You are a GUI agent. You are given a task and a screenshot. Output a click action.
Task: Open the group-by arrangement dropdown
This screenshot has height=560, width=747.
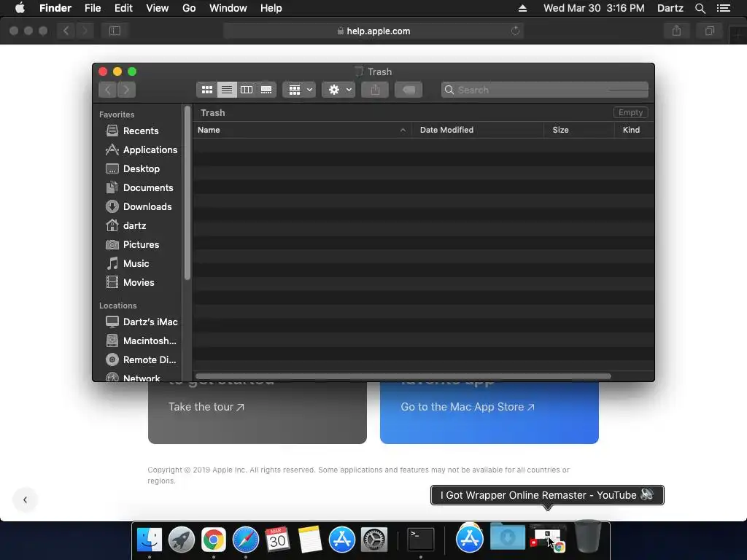(x=300, y=90)
